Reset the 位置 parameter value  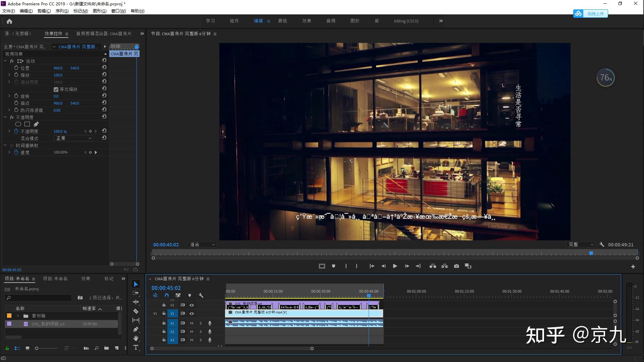(x=104, y=67)
